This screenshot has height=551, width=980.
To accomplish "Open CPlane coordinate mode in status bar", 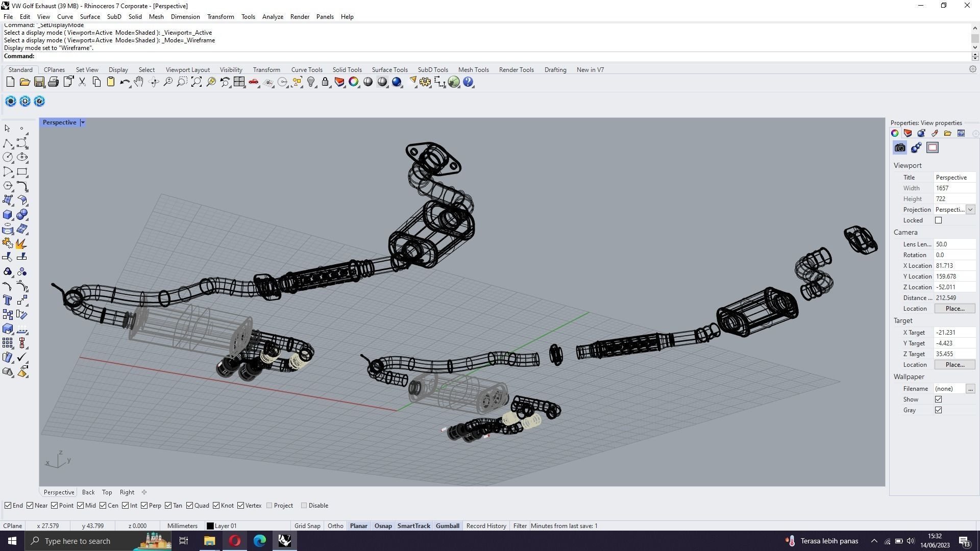I will click(13, 526).
